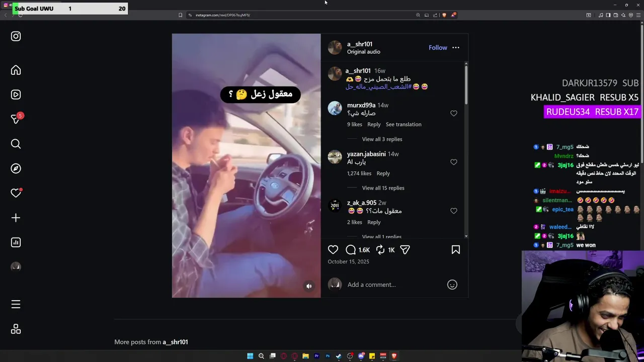Image resolution: width=644 pixels, height=362 pixels.
Task: Open the Instagram Home feed icon
Action: 16,70
